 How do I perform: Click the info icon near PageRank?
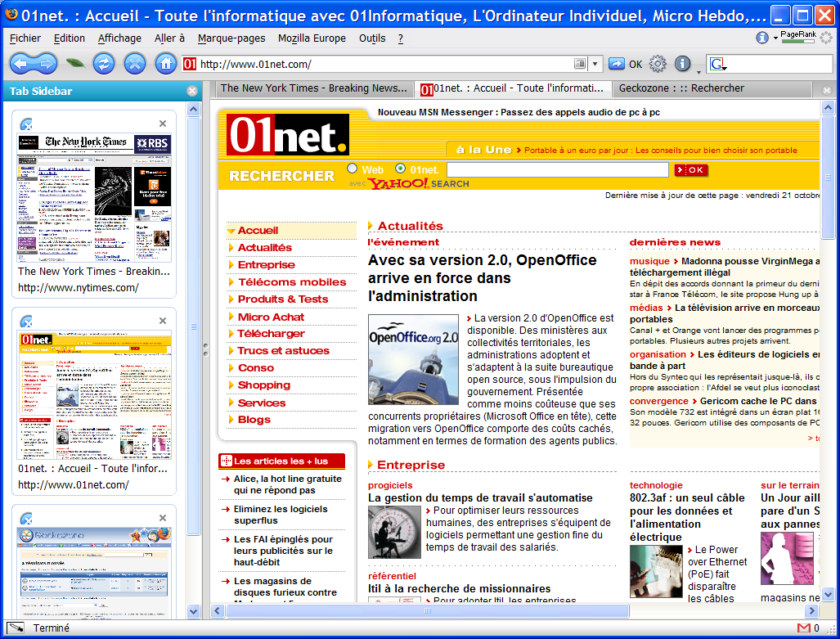point(761,38)
